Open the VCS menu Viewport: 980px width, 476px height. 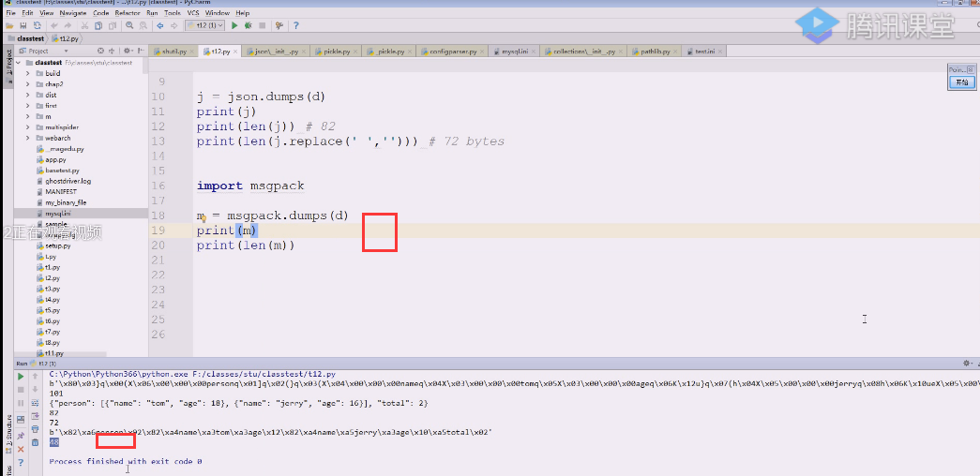click(192, 12)
